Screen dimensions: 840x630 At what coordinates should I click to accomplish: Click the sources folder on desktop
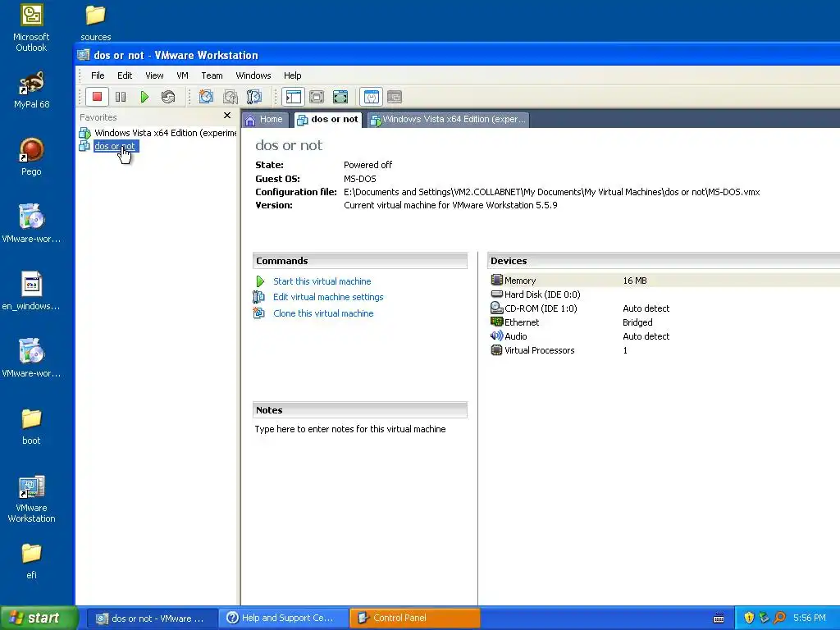[95, 22]
